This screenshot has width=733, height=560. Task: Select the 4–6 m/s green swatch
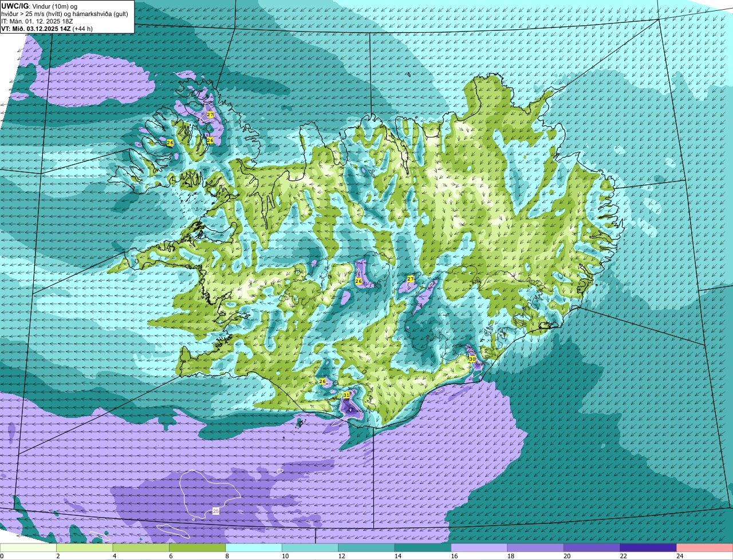(141, 547)
